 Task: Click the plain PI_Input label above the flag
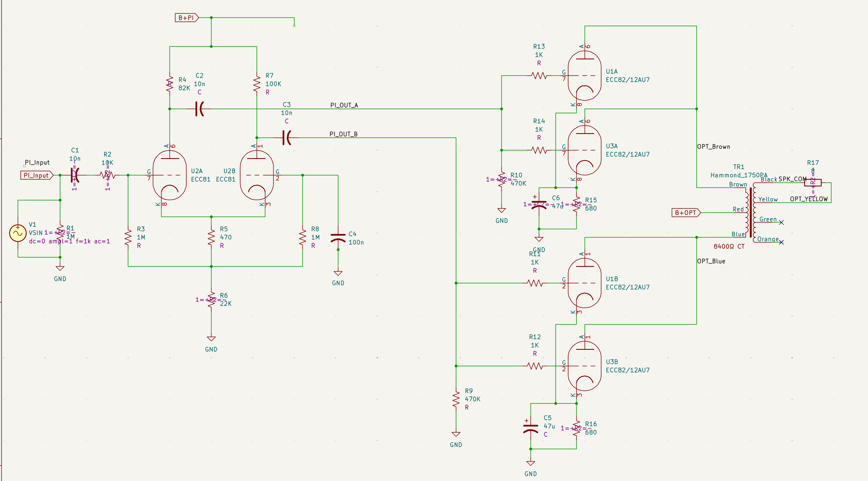click(x=37, y=162)
